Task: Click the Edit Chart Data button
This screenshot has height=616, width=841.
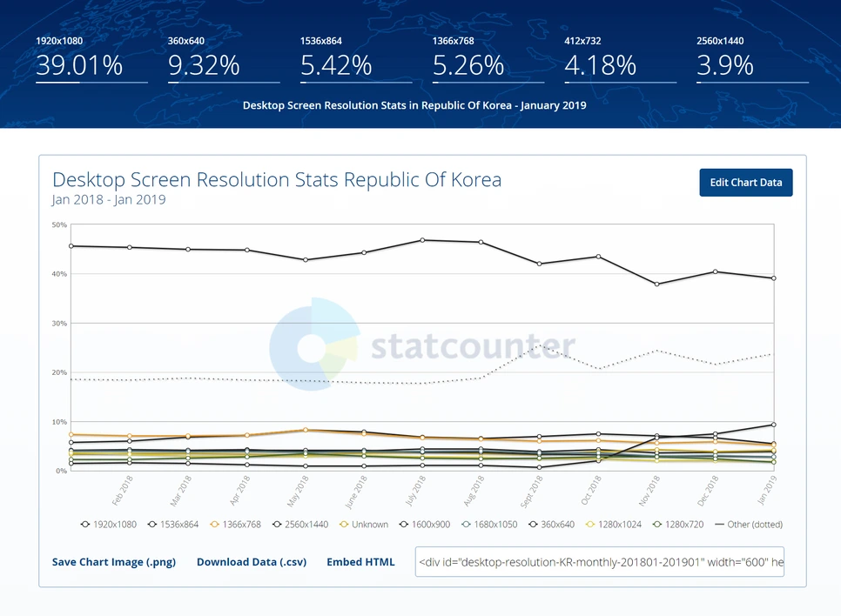Action: pos(745,183)
